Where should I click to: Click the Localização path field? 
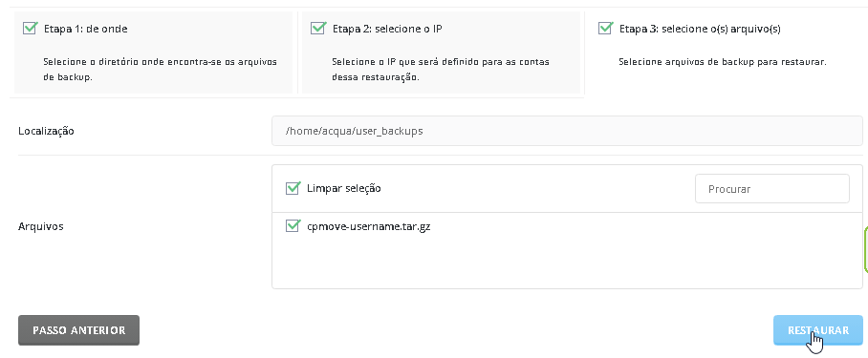point(568,131)
